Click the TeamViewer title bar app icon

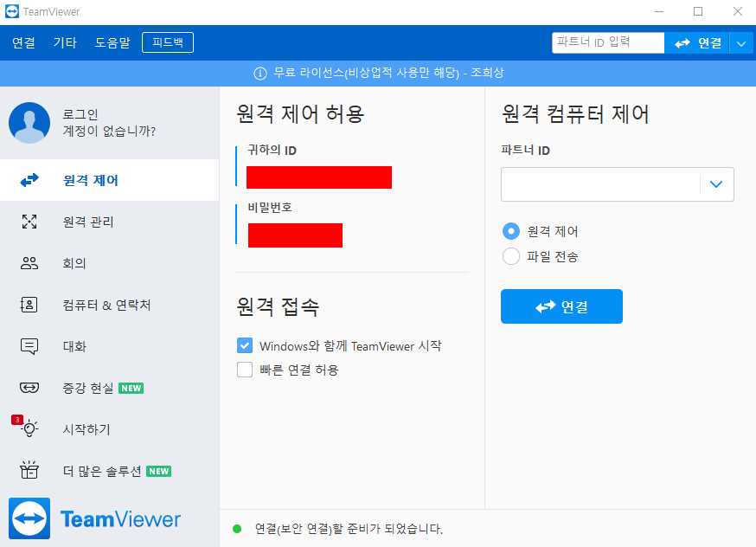tap(12, 11)
